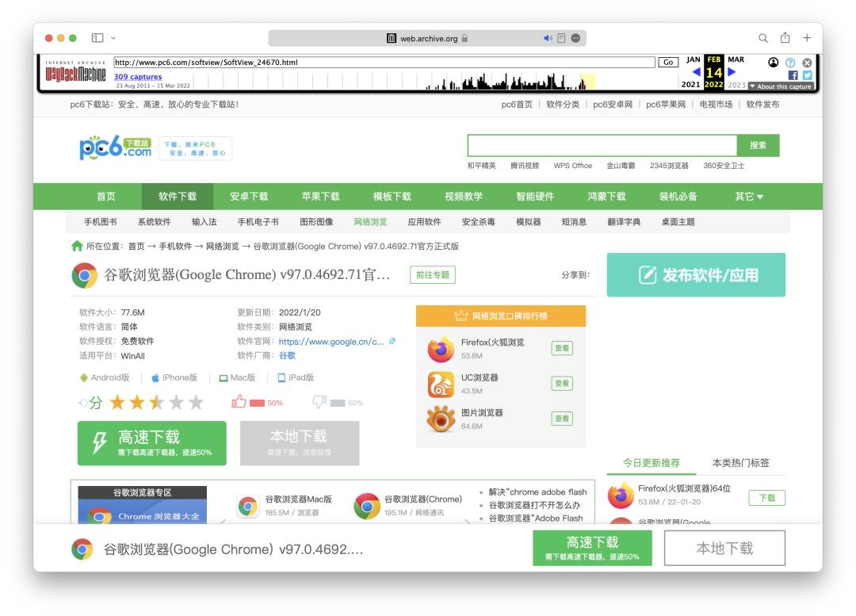The width and height of the screenshot is (856, 616).
Task: Open Reader view from address bar
Action: 561,38
